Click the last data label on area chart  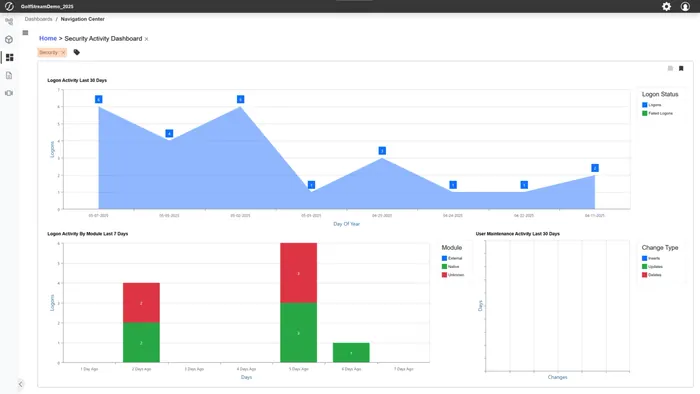pyautogui.click(x=595, y=168)
